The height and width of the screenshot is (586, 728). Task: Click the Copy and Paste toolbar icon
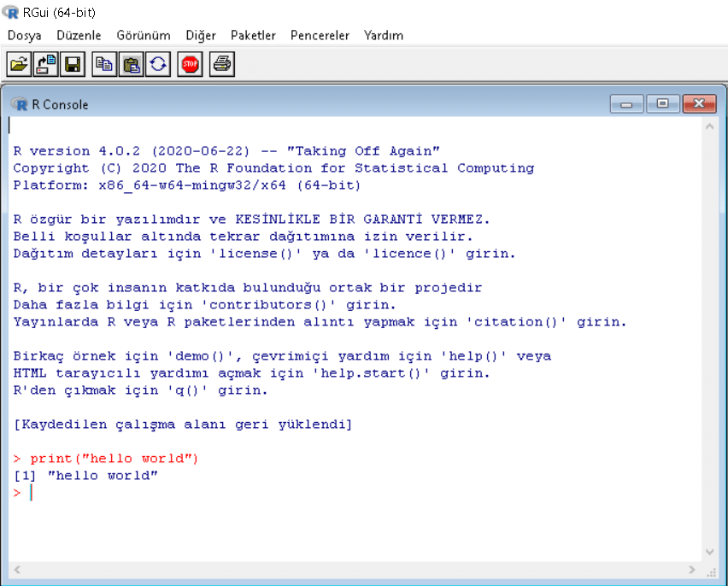[158, 64]
